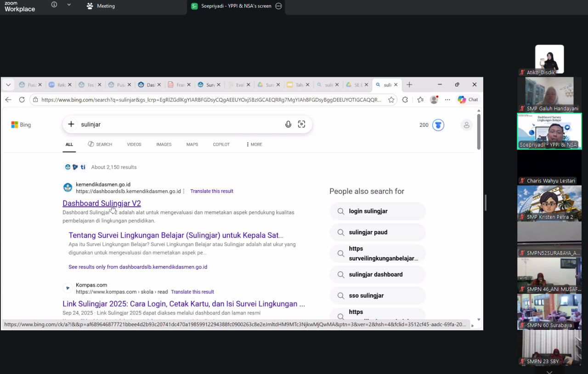Open the COPILOT search tab
This screenshot has width=588, height=374.
point(221,144)
